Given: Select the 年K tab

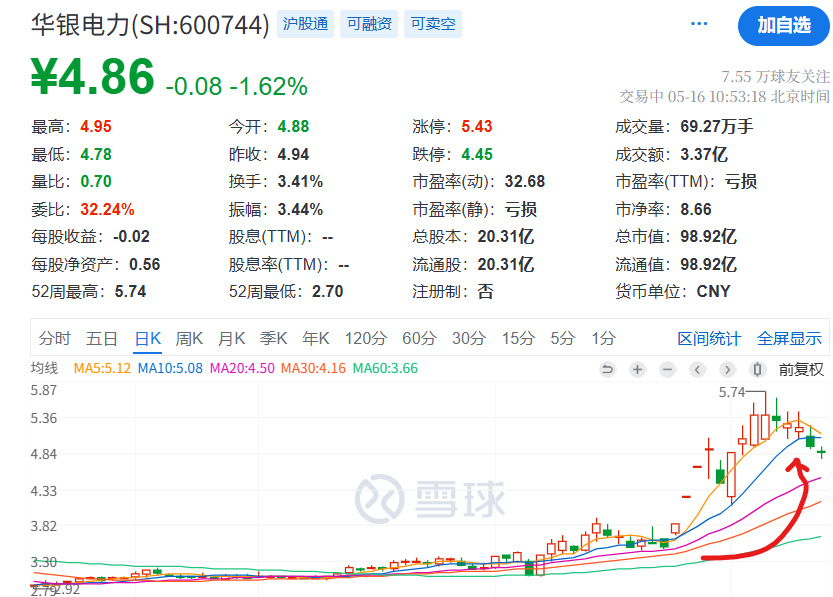Looking at the screenshot, I should (x=316, y=338).
